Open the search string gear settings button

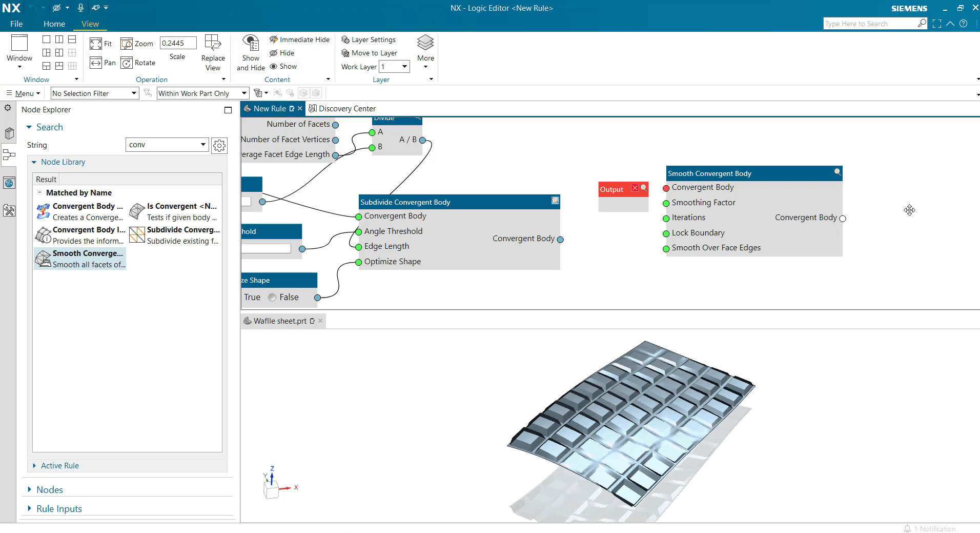[x=219, y=145]
